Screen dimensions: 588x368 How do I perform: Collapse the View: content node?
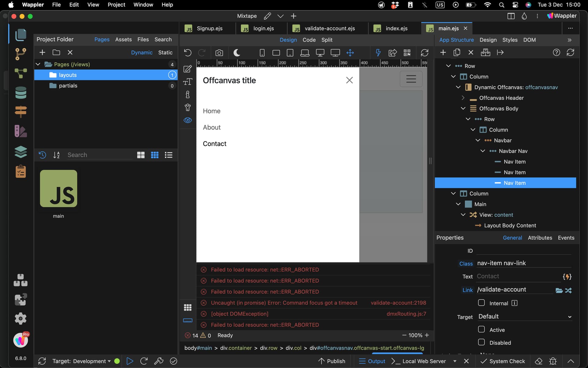point(463,215)
